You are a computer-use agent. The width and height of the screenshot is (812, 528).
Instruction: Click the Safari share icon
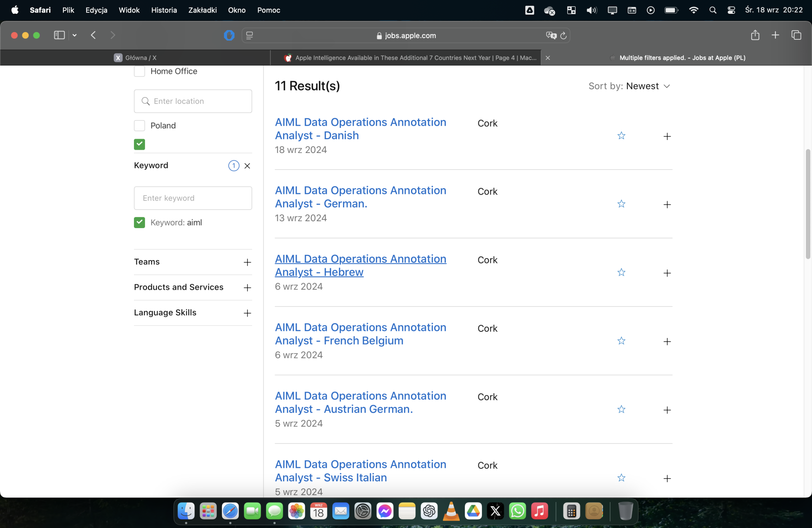[x=755, y=35]
